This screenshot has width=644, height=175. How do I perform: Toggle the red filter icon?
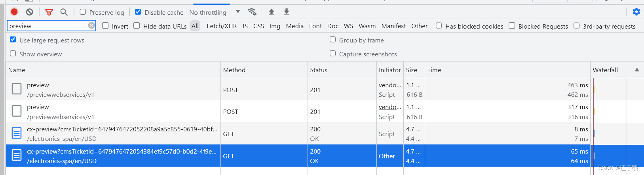point(49,12)
